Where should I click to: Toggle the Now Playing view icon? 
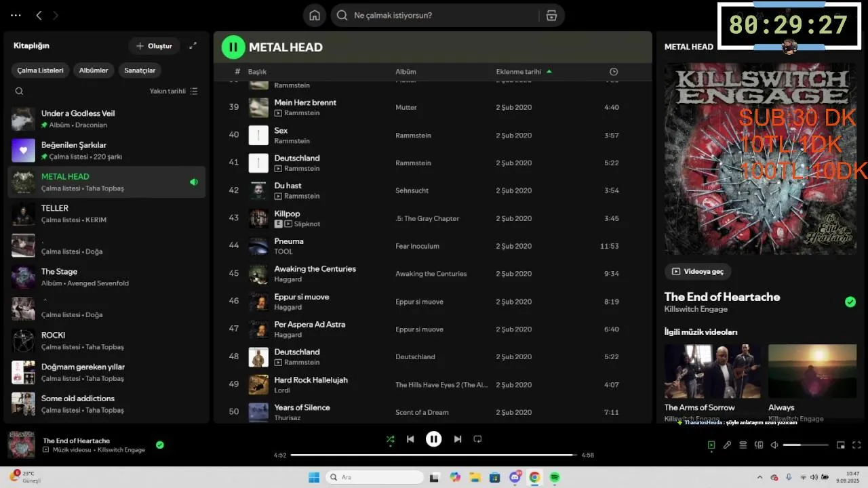click(x=711, y=445)
